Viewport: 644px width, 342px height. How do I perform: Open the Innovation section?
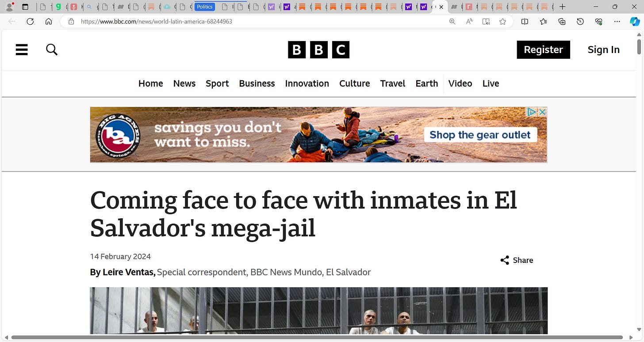(307, 84)
